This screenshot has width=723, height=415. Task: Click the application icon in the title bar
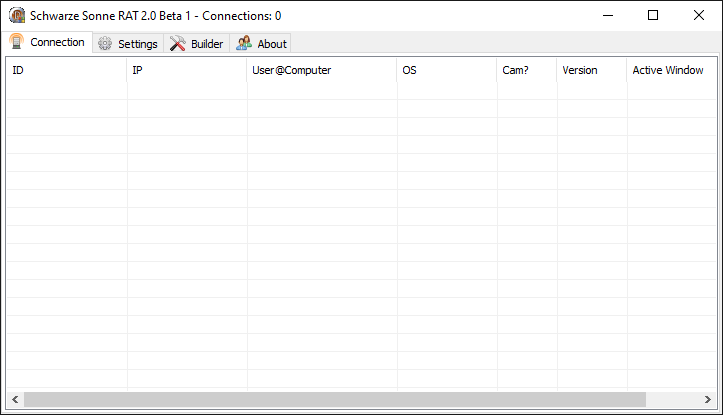point(17,15)
